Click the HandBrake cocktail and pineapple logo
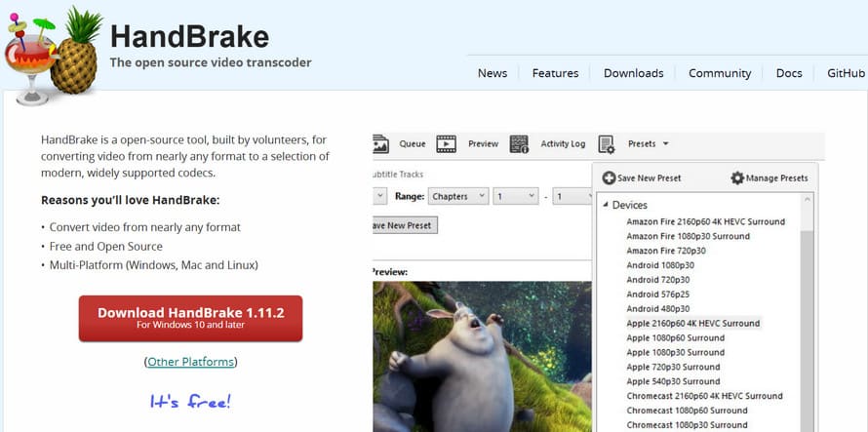Image resolution: width=868 pixels, height=432 pixels. pyautogui.click(x=54, y=56)
